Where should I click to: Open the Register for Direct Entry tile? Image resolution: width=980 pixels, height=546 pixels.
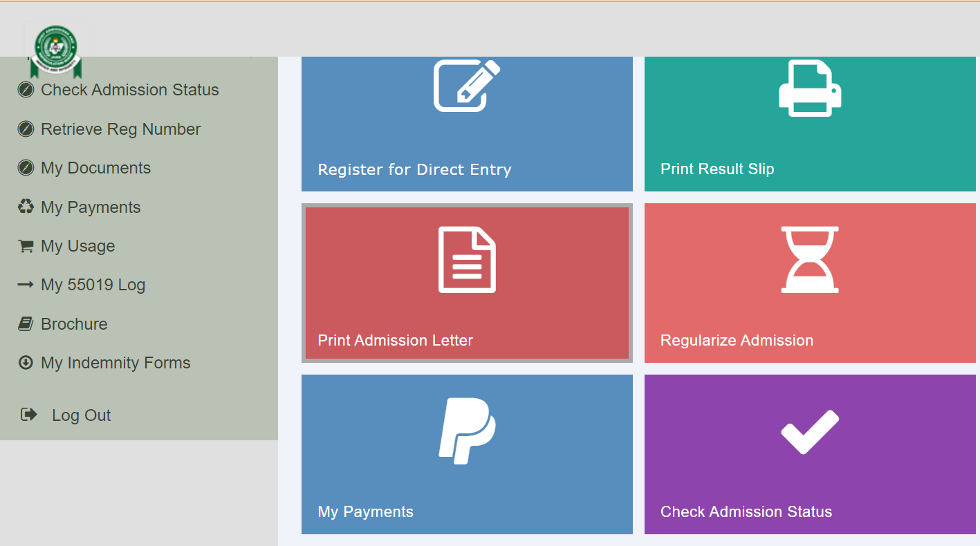point(466,123)
